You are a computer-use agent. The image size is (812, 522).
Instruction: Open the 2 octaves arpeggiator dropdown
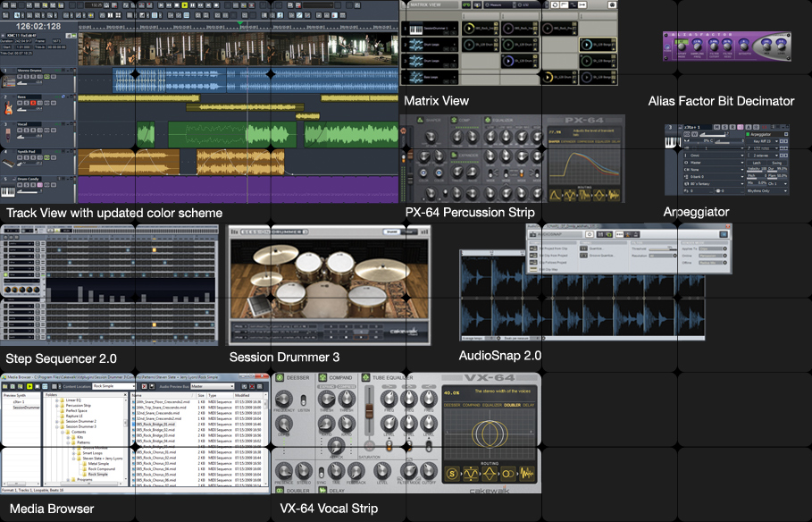pos(764,155)
